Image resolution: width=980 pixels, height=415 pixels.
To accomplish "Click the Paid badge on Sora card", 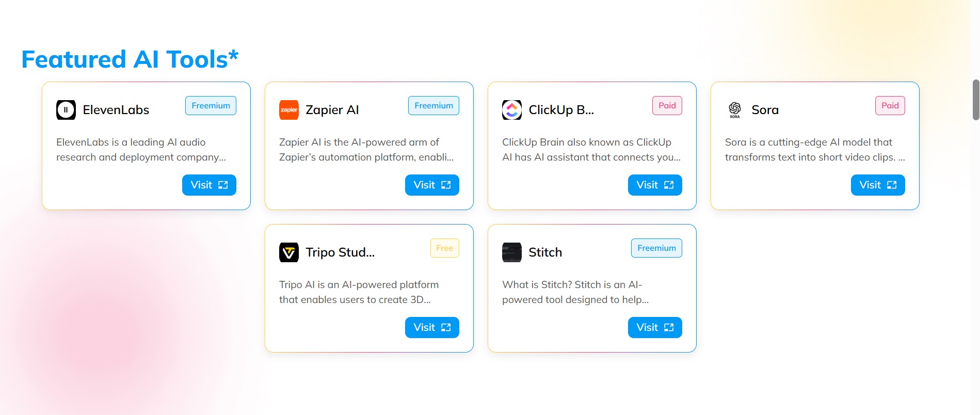I will click(890, 106).
